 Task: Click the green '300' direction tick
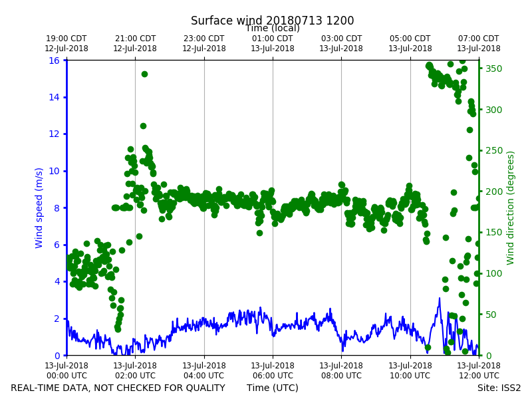tap(493, 110)
